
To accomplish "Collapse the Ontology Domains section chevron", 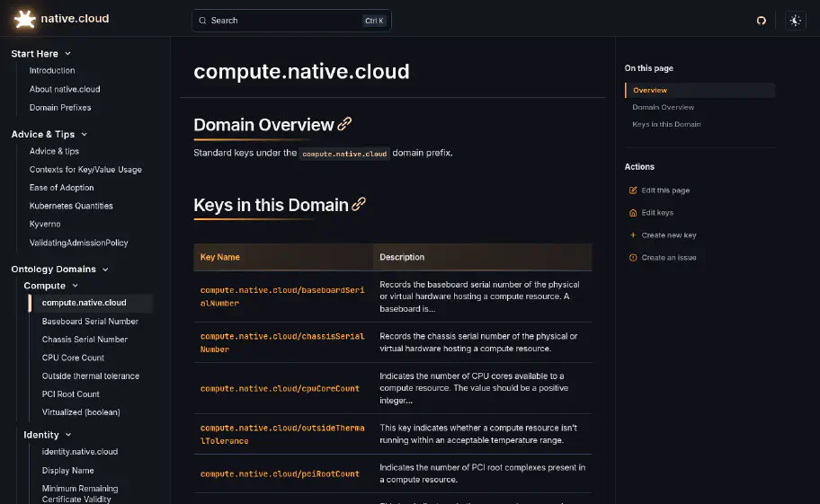I will click(x=105, y=270).
